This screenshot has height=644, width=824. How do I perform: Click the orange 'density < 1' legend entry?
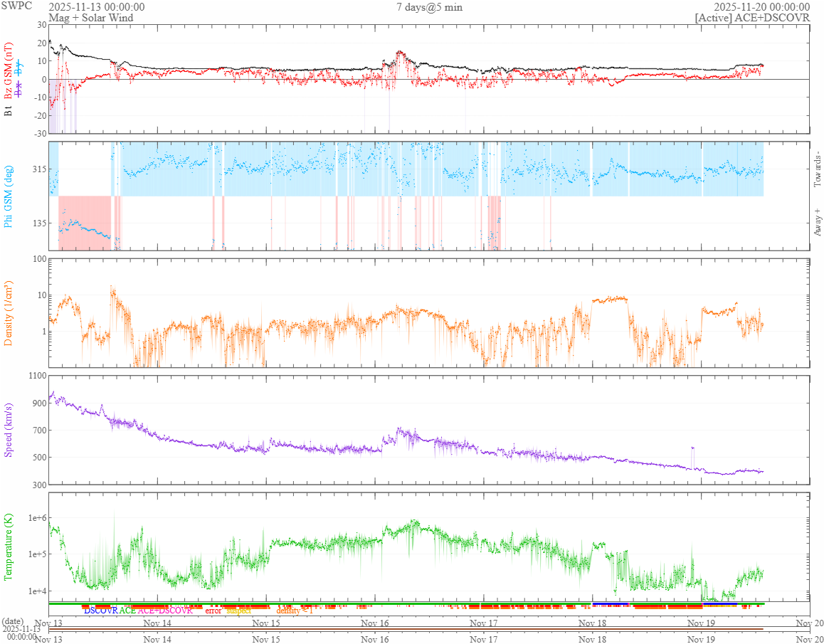click(295, 611)
